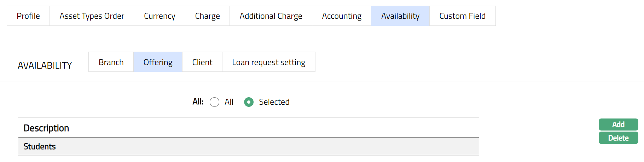Click the AVAILABILITY section heading
Screen dimensions: 644x162
(45, 65)
